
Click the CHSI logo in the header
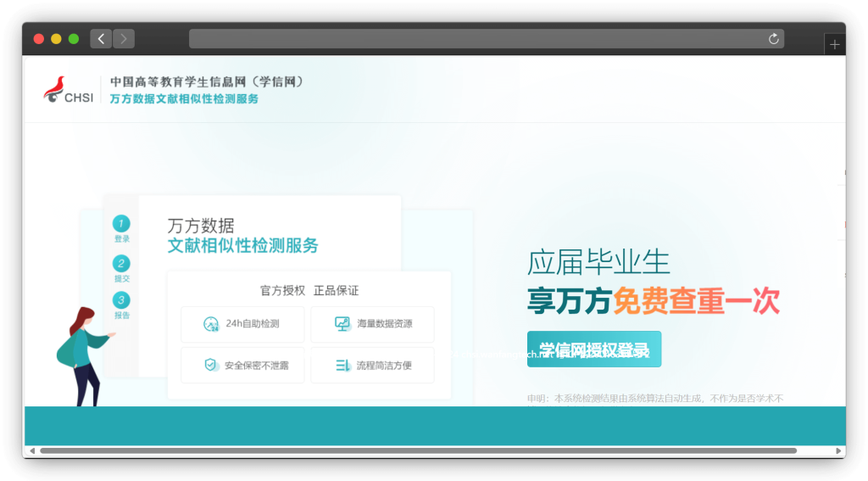(69, 90)
